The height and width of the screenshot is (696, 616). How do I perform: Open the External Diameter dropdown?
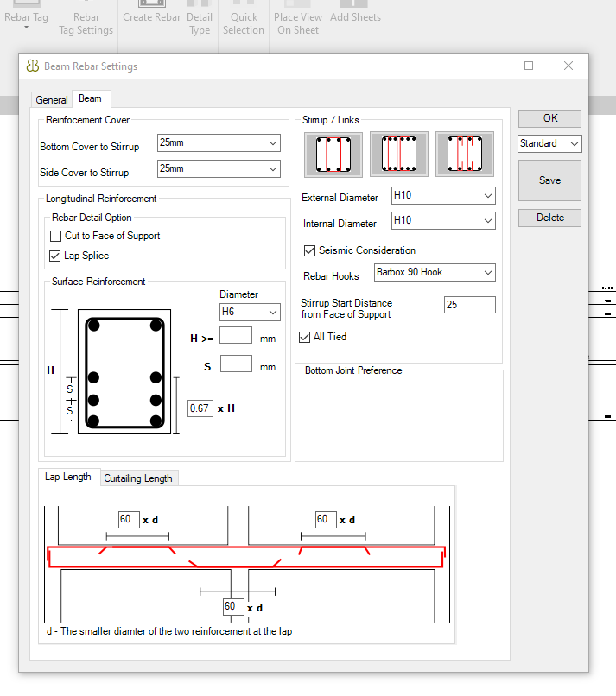[442, 196]
